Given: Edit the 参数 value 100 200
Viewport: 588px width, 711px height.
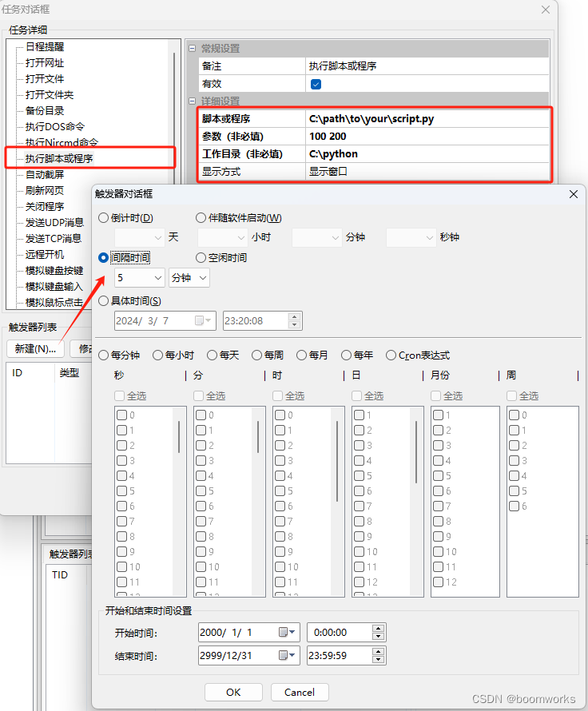Looking at the screenshot, I should 427,137.
